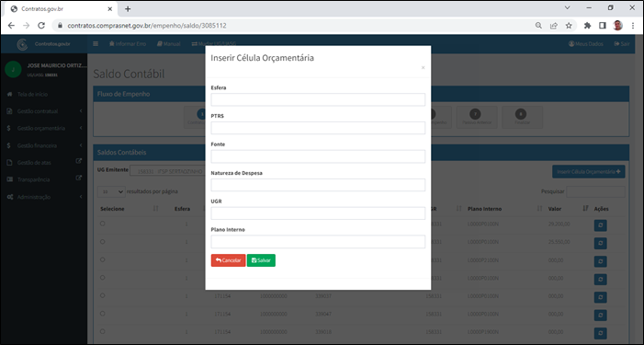Click the Pesquisar search field
The image size is (644, 345).
pos(595,191)
